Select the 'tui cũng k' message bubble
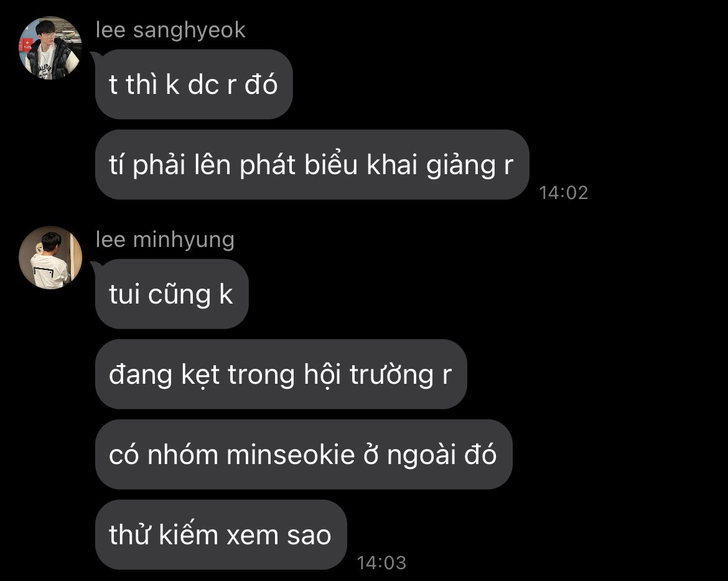This screenshot has height=581, width=728. (x=172, y=294)
